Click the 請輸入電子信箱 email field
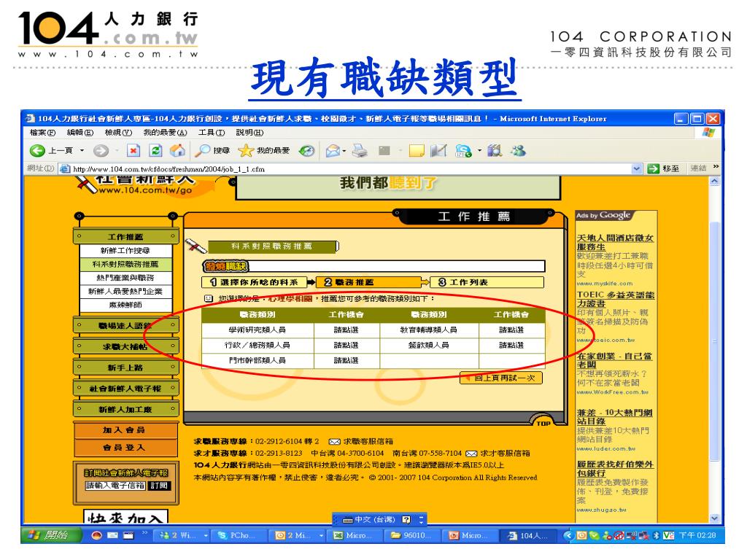Image resolution: width=747 pixels, height=560 pixels. [115, 486]
